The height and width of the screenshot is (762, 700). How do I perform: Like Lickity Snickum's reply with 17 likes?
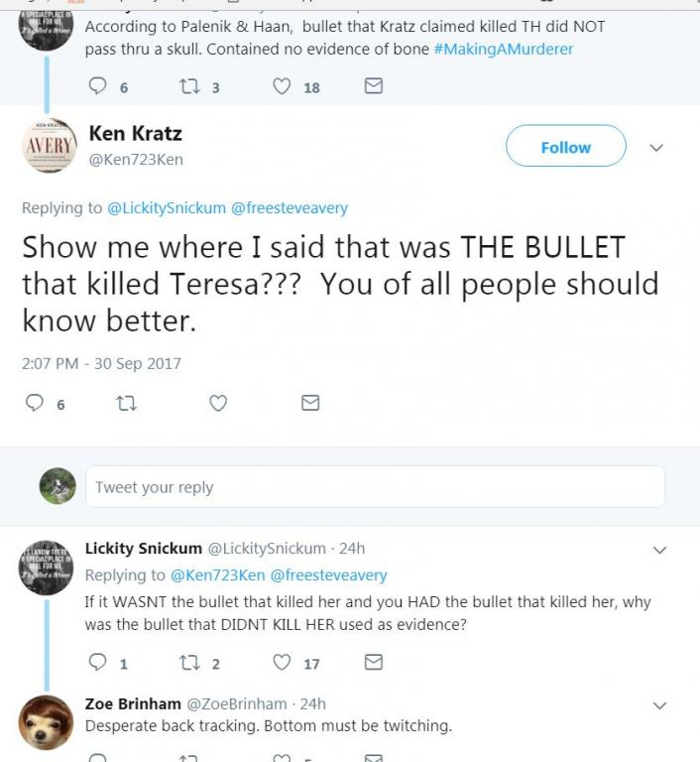click(x=283, y=662)
